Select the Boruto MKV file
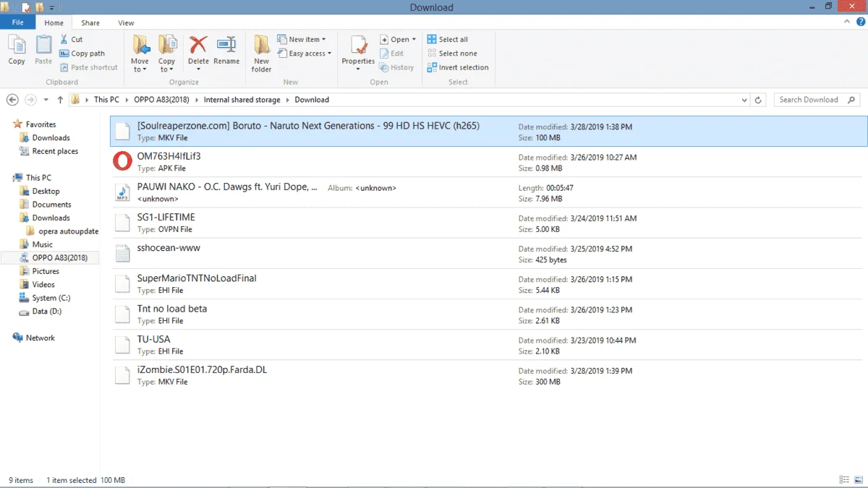The height and width of the screenshot is (488, 868). [489, 131]
